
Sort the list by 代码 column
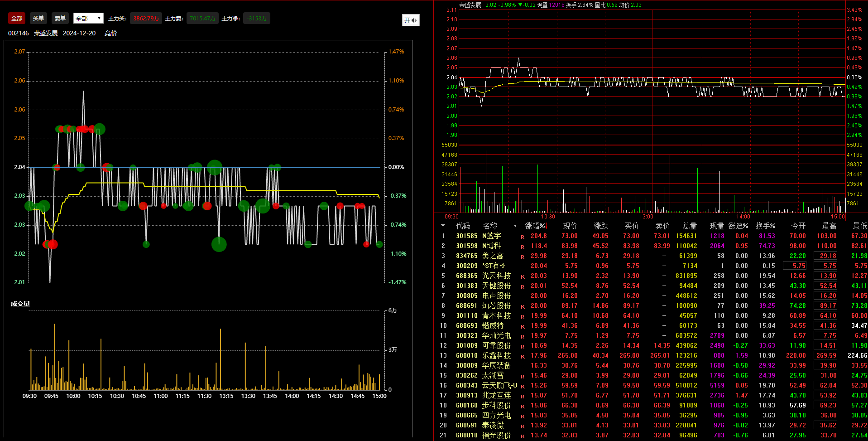[463, 226]
